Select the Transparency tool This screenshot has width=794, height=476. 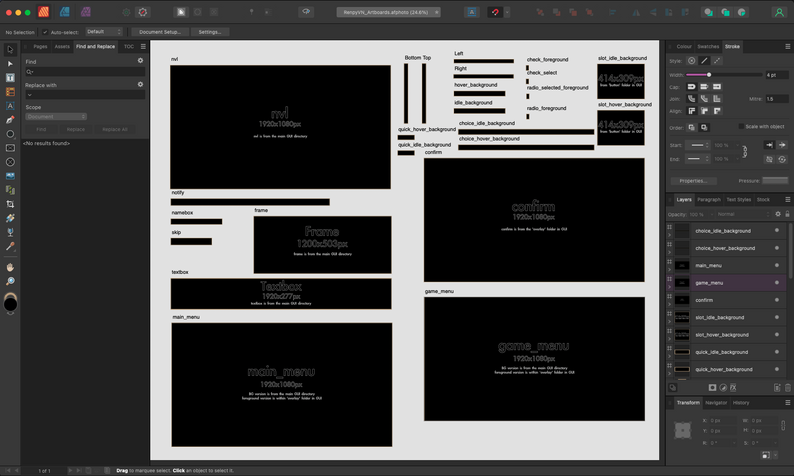[10, 232]
